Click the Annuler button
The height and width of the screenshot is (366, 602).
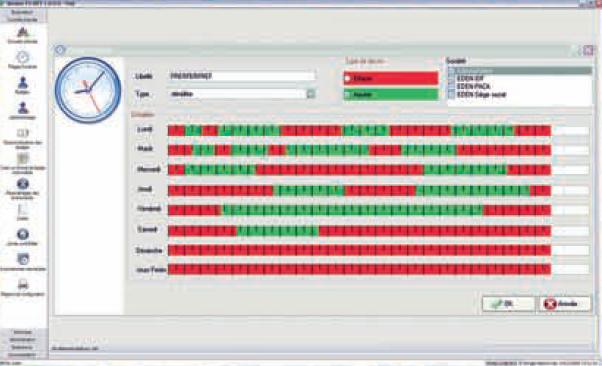click(565, 304)
